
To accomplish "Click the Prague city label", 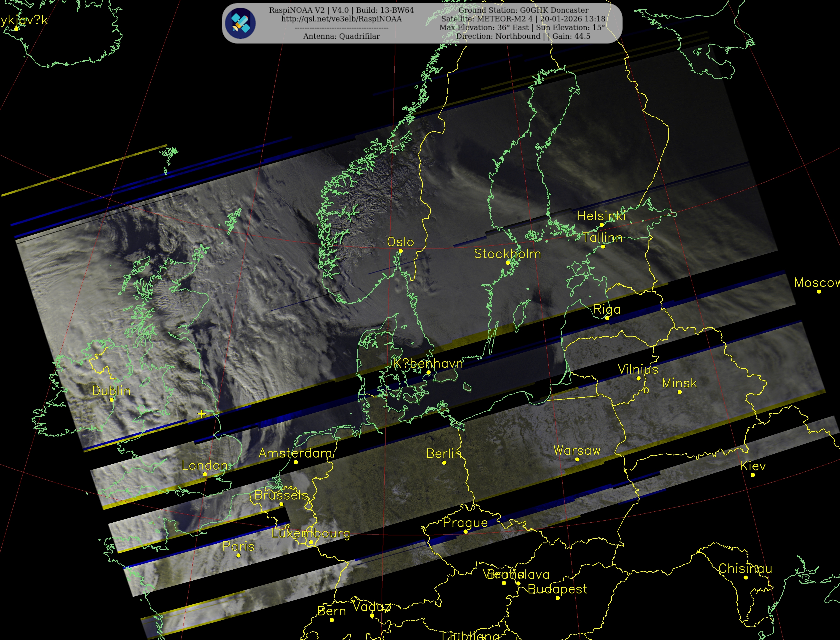I will point(465,523).
